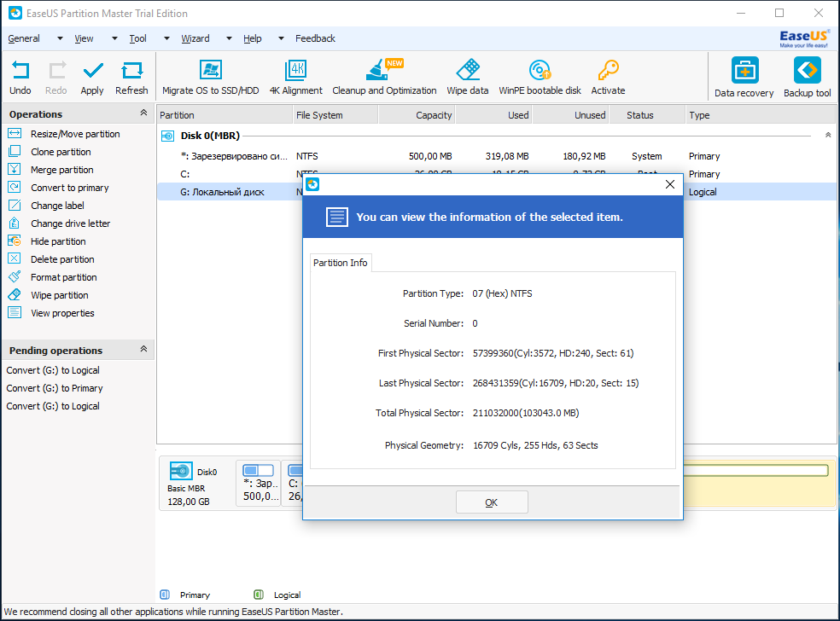Apply pending operations with Apply icon

point(92,77)
